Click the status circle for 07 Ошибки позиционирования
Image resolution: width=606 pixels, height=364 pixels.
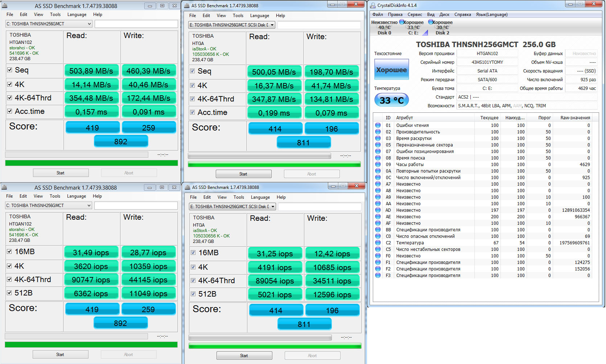point(378,151)
